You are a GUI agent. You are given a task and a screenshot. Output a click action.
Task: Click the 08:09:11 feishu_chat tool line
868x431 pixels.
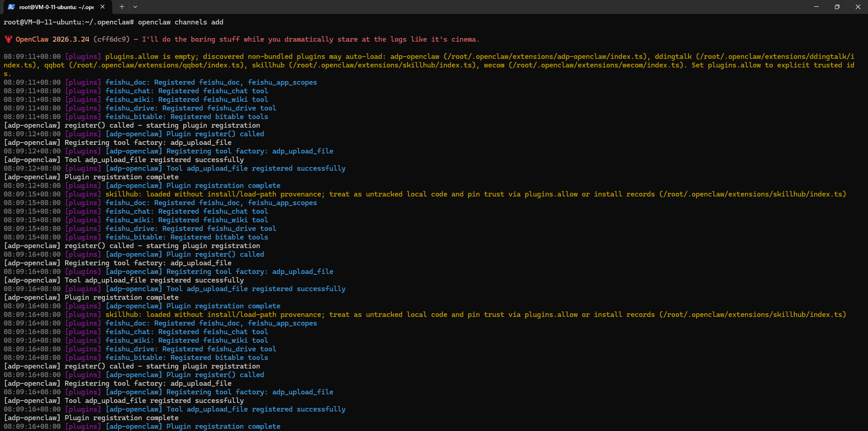coord(136,91)
